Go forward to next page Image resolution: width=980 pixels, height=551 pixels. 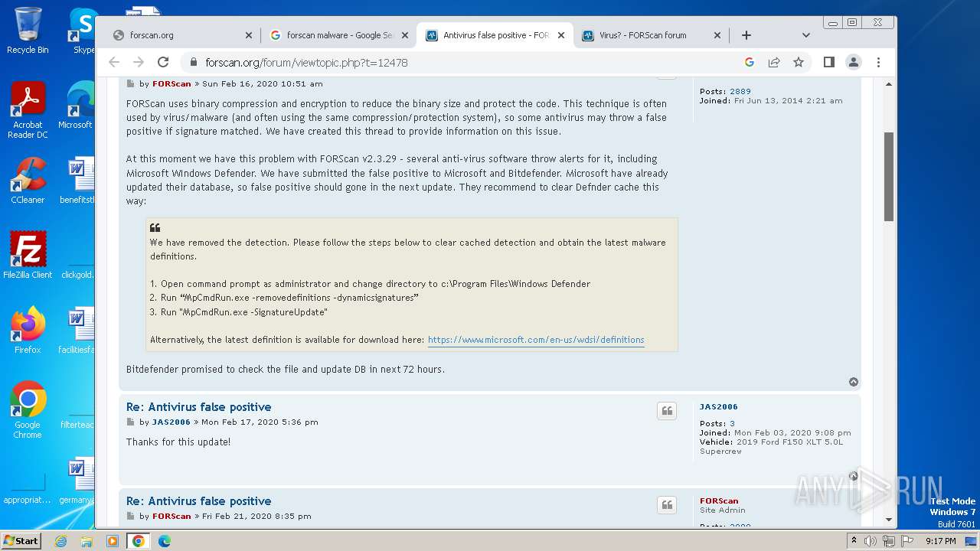point(139,62)
